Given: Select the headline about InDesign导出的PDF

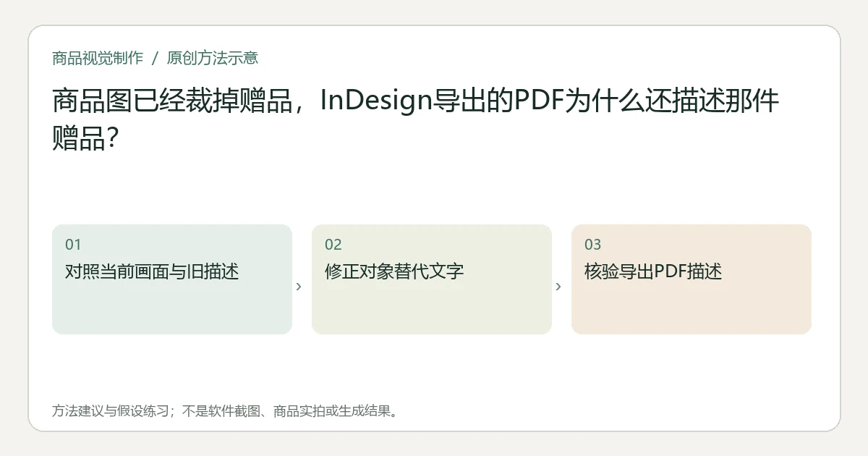Looking at the screenshot, I should click(x=416, y=119).
